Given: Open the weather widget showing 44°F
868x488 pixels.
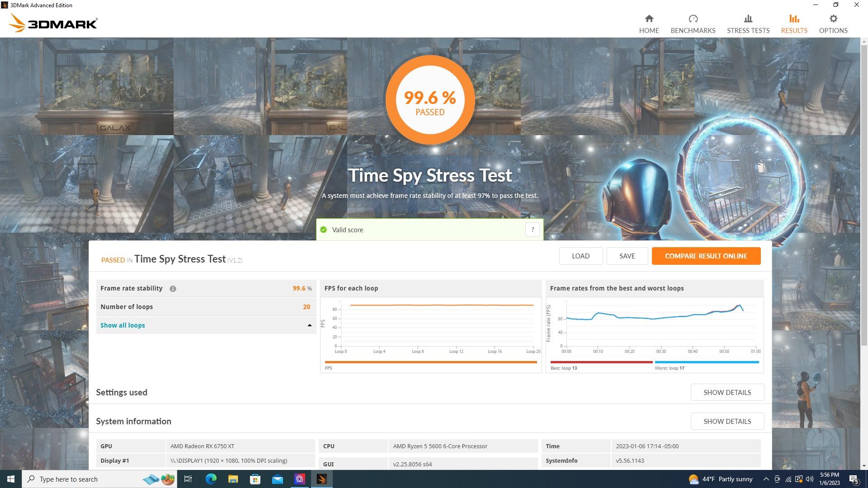Looking at the screenshot, I should coord(721,479).
